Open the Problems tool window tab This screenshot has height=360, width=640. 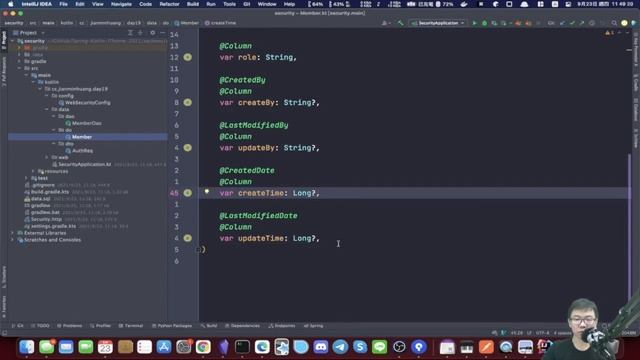[70, 326]
